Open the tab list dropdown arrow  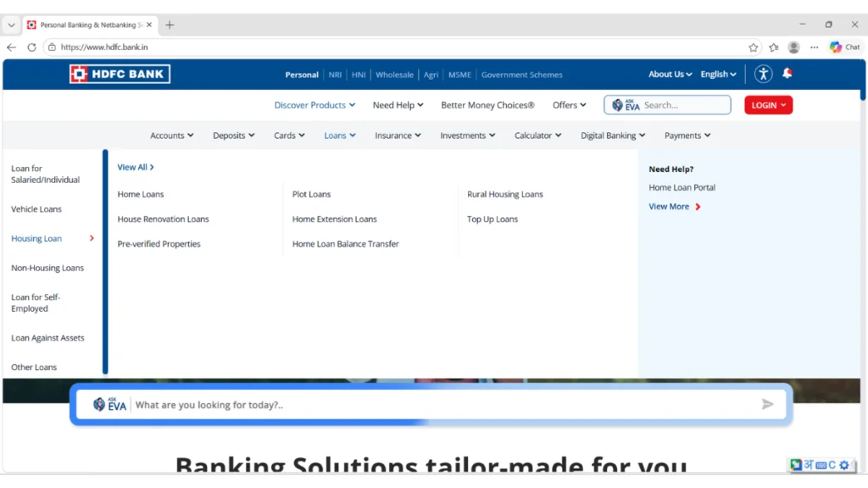[11, 25]
